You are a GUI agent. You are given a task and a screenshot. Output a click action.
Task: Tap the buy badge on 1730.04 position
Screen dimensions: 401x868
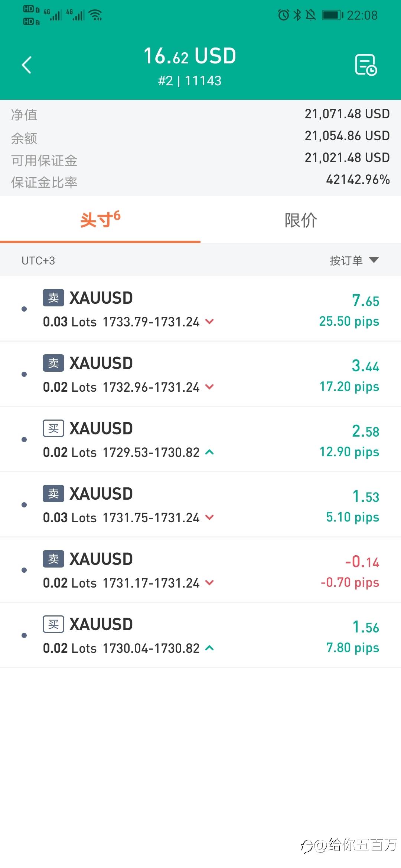pyautogui.click(x=53, y=624)
